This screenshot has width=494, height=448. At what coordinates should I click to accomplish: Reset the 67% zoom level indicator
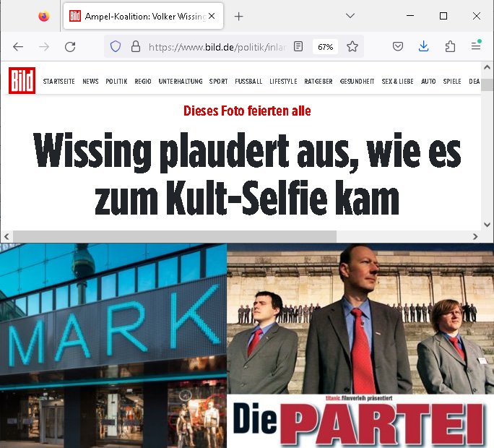326,47
